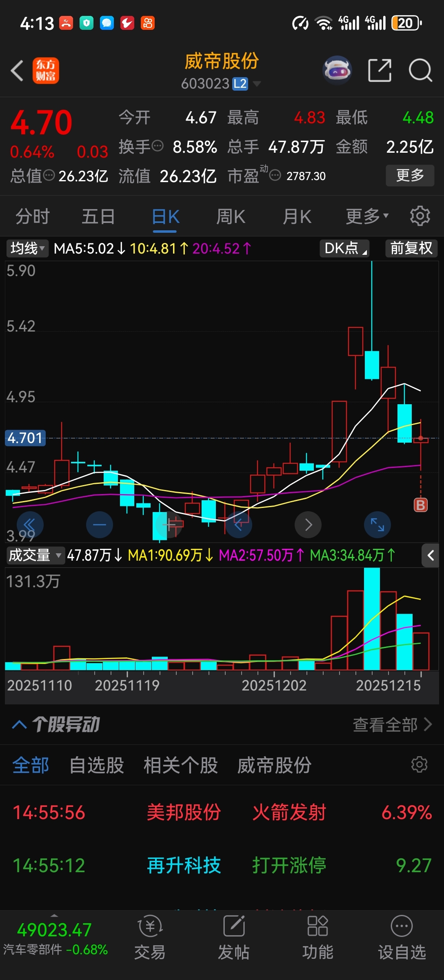
Task: Select 威帝股份 filter tab
Action: tap(274, 765)
